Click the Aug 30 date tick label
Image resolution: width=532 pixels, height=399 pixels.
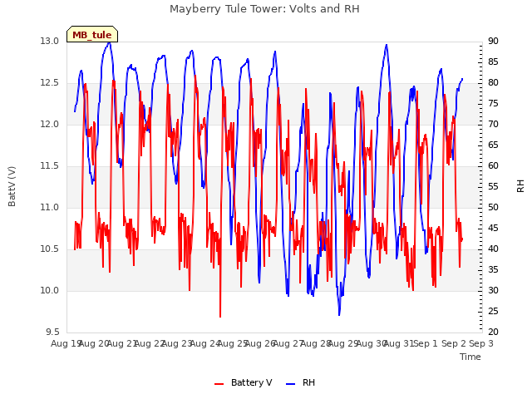click(372, 343)
